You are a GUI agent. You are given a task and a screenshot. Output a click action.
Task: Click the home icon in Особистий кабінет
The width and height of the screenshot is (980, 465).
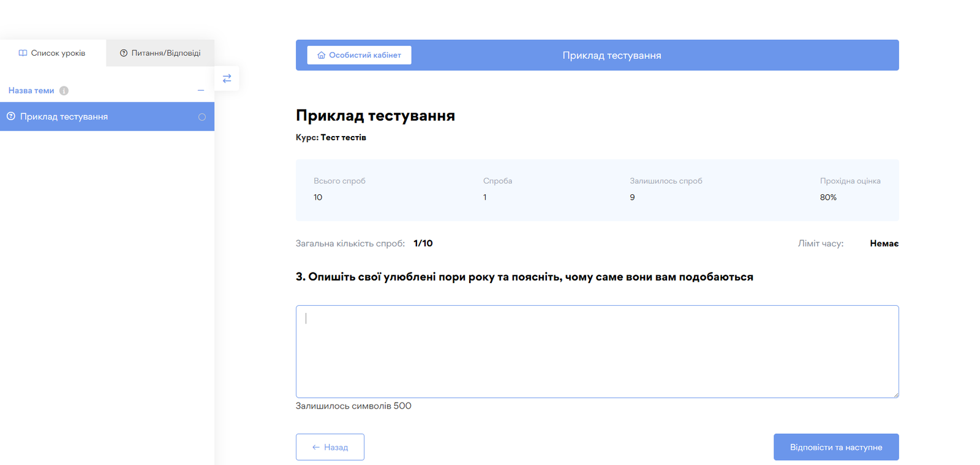click(321, 55)
